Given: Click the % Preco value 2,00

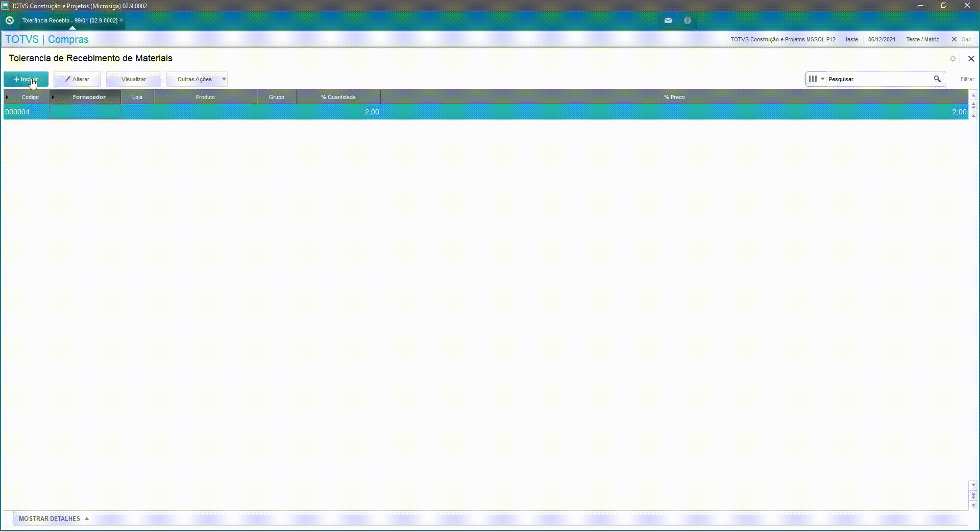Looking at the screenshot, I should click(x=959, y=112).
